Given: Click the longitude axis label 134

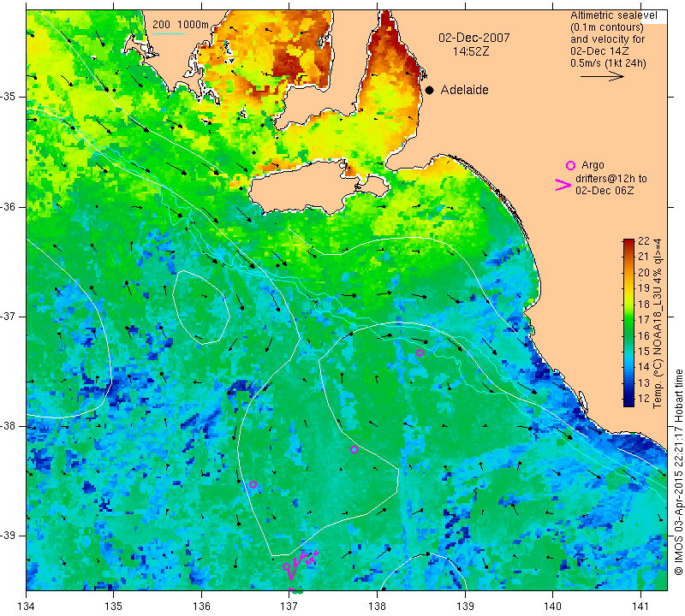Looking at the screenshot, I should 27,606.
